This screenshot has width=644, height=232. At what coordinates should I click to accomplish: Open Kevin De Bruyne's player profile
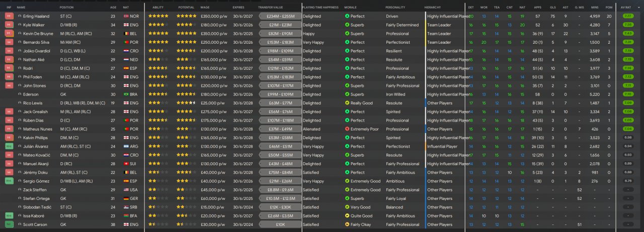click(37, 34)
